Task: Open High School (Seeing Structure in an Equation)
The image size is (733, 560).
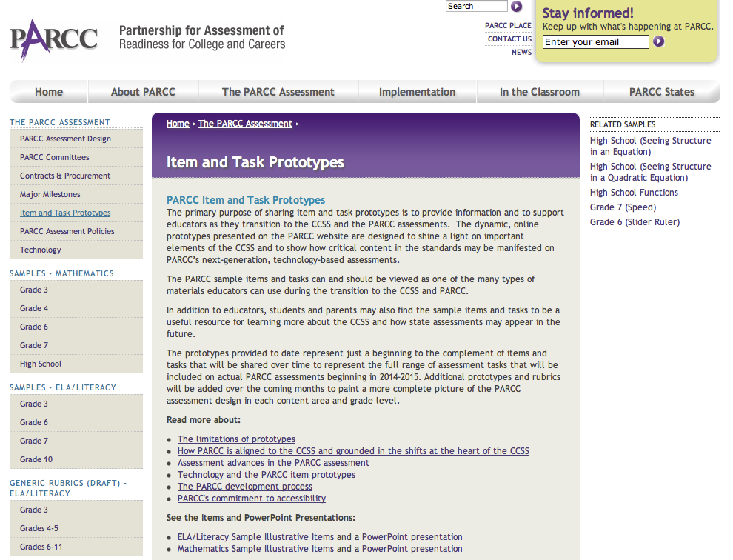Action: 650,146
